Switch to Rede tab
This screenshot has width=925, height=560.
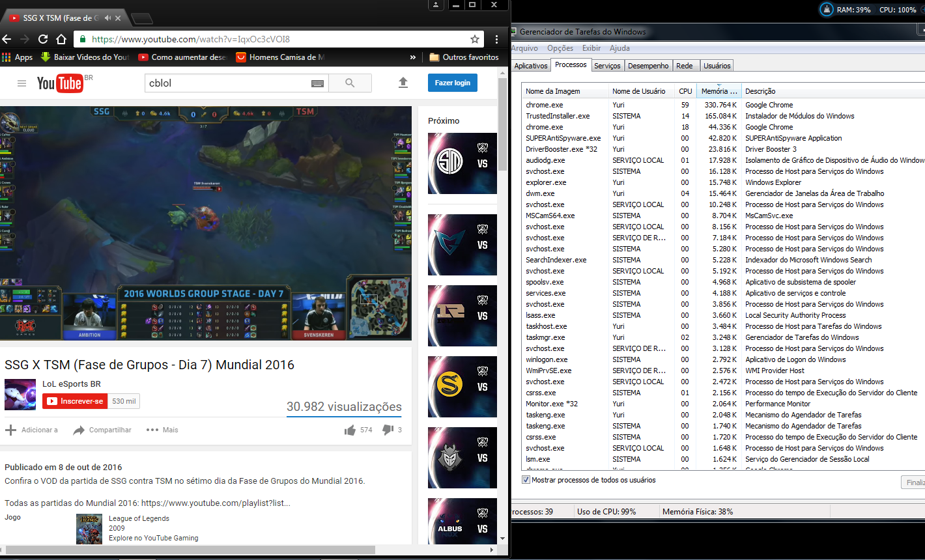tap(685, 66)
